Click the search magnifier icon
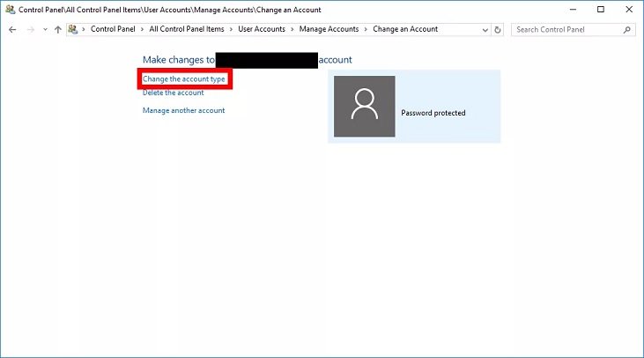This screenshot has width=644, height=358. (627, 29)
